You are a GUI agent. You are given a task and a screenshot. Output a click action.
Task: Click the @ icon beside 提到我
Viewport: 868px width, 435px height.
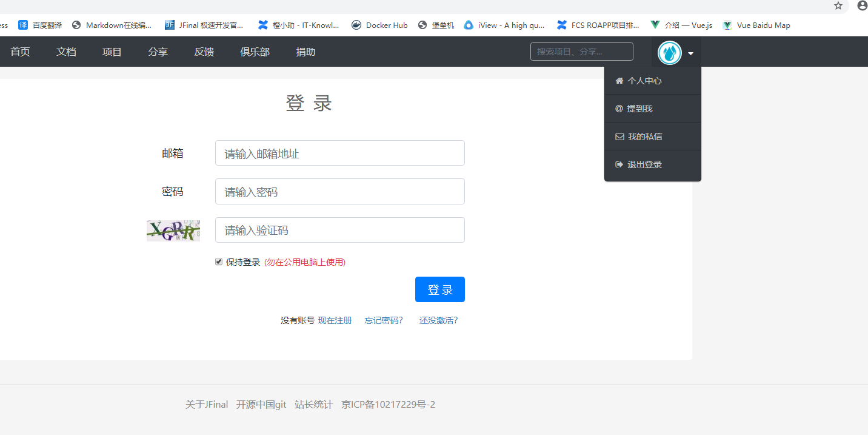point(619,109)
